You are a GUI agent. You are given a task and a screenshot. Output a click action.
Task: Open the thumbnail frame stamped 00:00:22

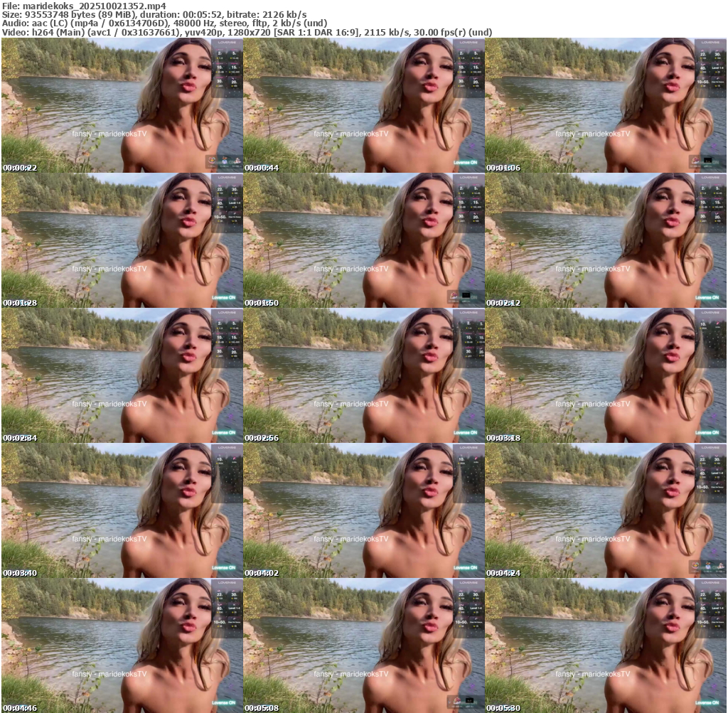[122, 105]
